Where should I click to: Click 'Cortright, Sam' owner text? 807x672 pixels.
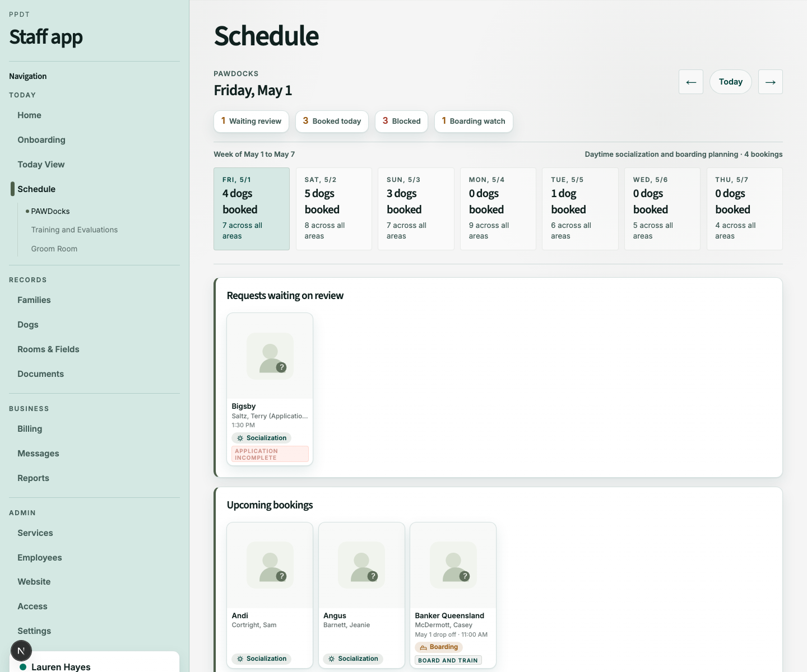[254, 625]
